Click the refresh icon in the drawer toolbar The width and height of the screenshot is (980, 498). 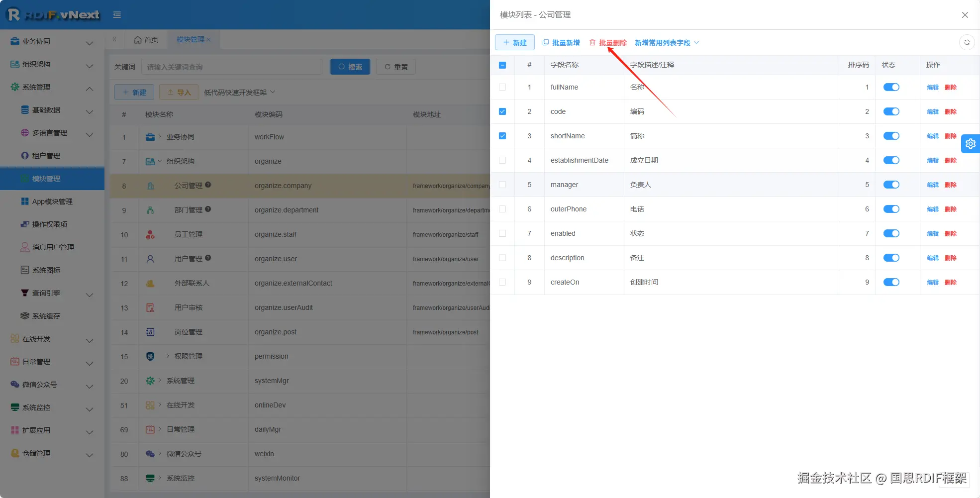point(967,42)
